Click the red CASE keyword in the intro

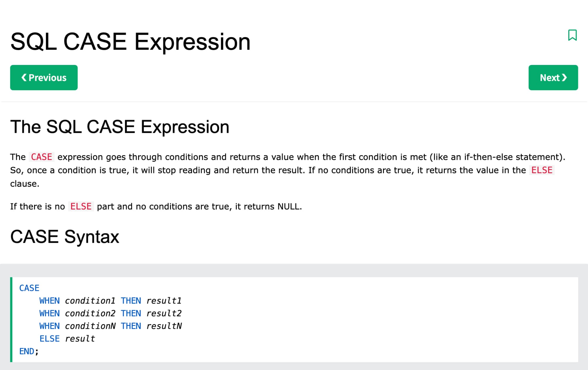pos(41,157)
